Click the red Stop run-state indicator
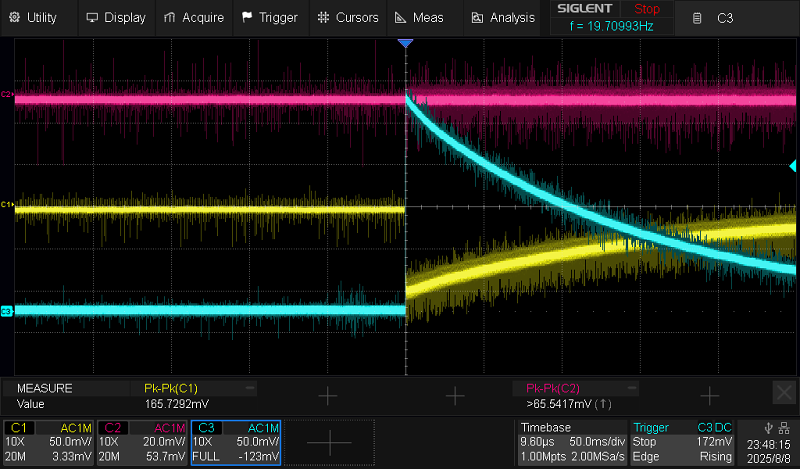The height and width of the screenshot is (469, 800). click(x=647, y=9)
